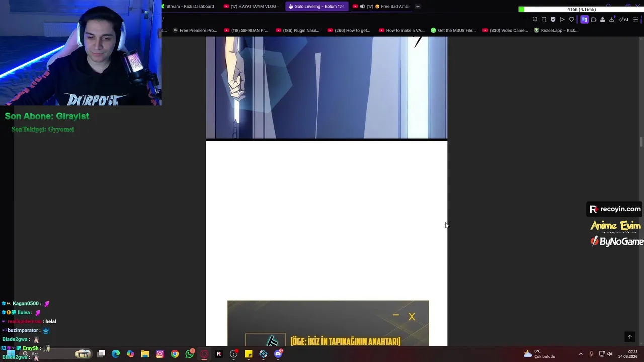Open the HAYATTAYIM VLOG browser tab
This screenshot has width=644, height=362.
[252, 6]
